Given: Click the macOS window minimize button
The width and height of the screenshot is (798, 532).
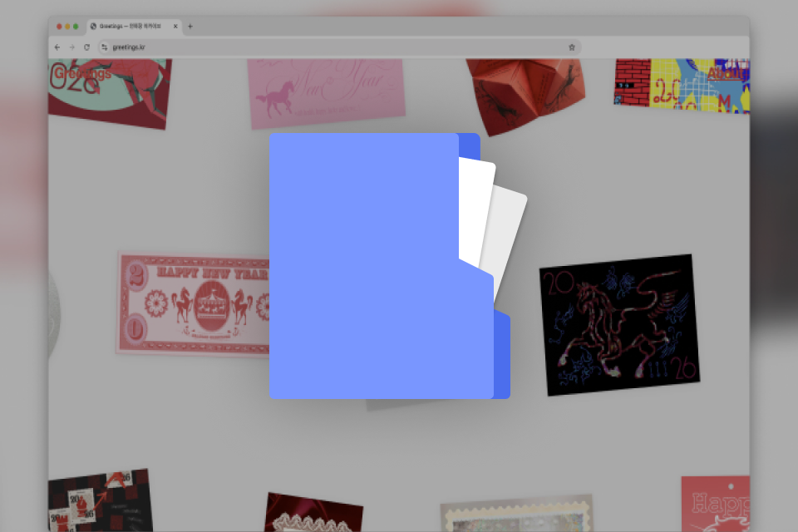Looking at the screenshot, I should (x=67, y=27).
